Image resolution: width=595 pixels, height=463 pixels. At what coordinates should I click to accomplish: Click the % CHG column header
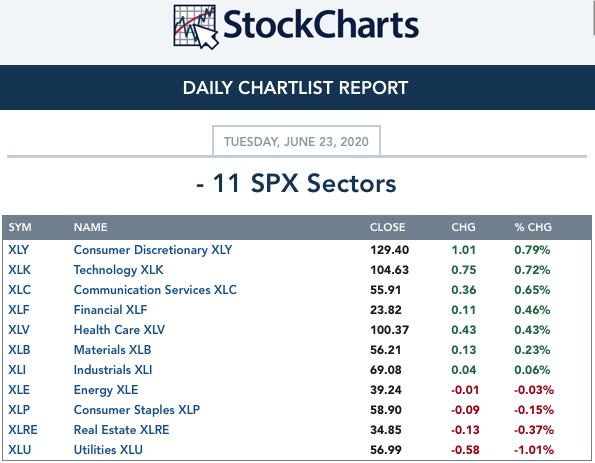point(533,227)
